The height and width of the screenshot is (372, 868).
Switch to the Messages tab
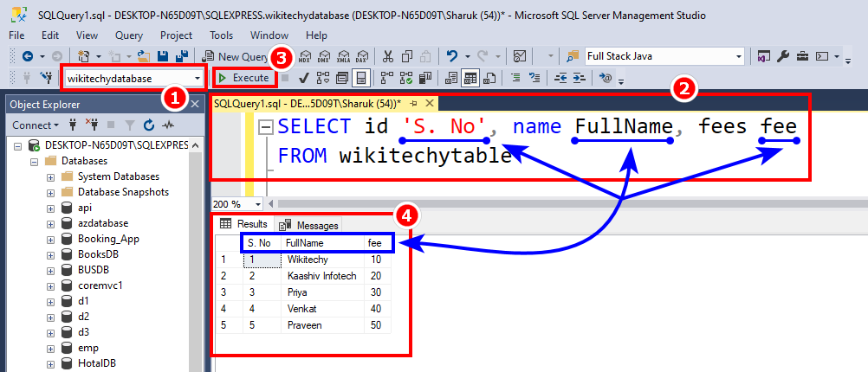309,225
